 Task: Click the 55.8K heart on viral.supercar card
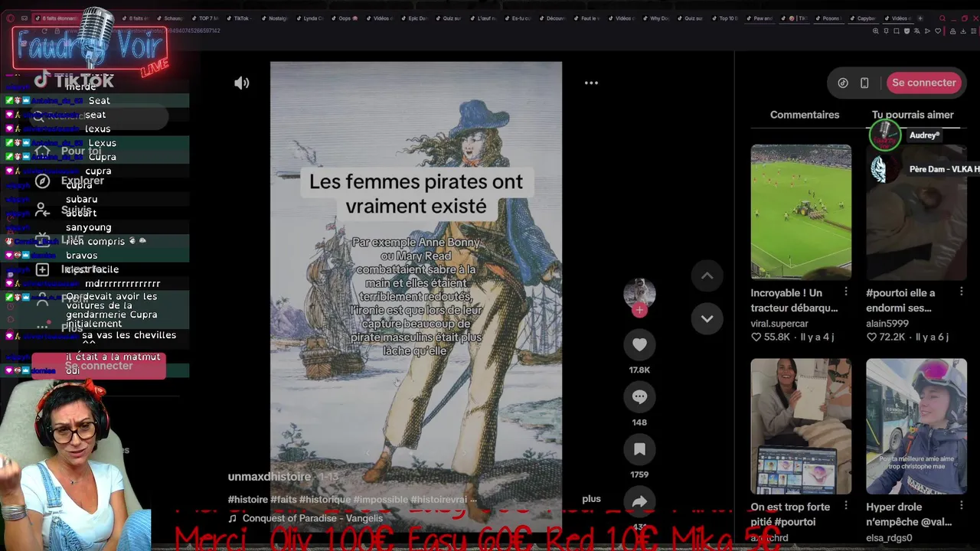click(756, 337)
